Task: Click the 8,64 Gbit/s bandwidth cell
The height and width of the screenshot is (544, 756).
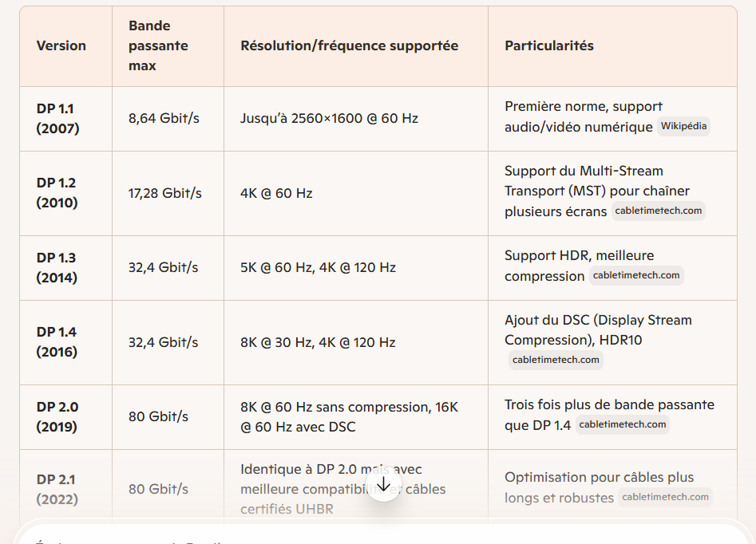Action: click(164, 118)
